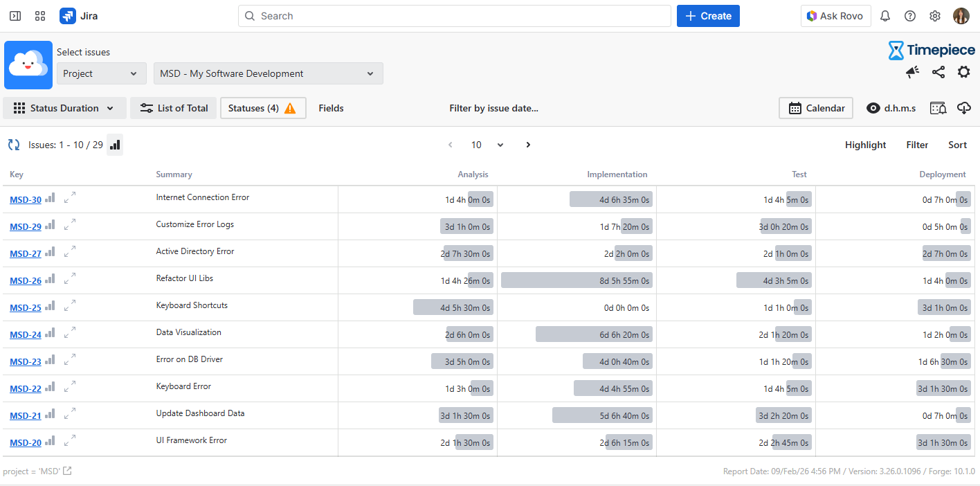
Task: Click the Jira search field
Action: point(454,16)
